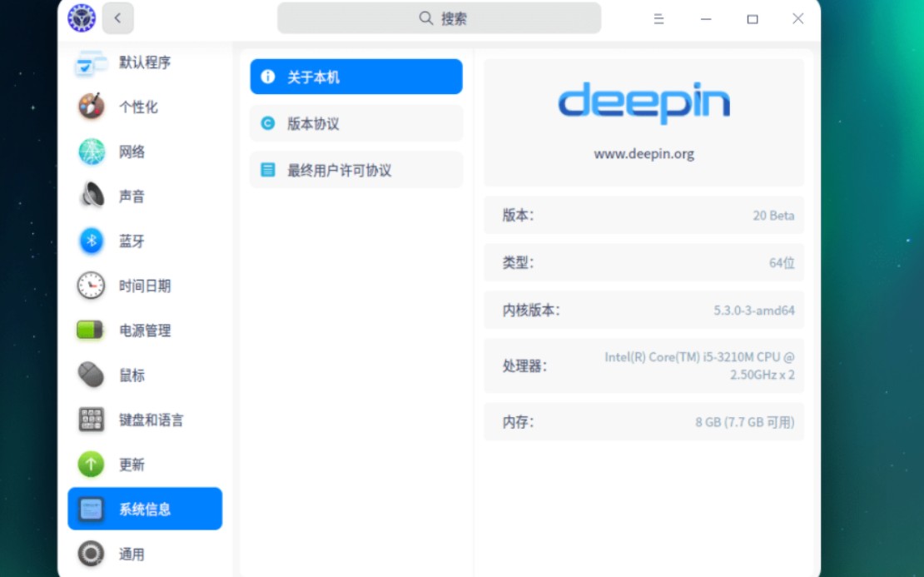Screen dimensions: 924x577
Task: Minimize the Control Center window
Action: 705,19
